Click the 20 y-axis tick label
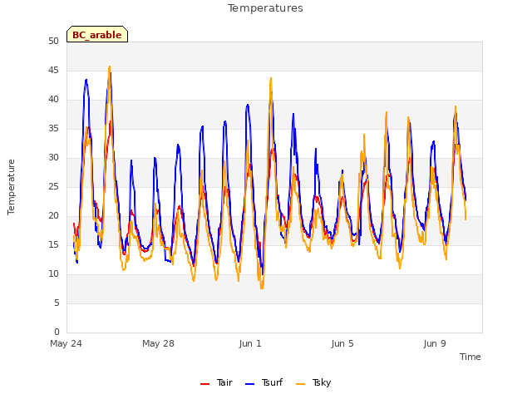 pyautogui.click(x=53, y=216)
